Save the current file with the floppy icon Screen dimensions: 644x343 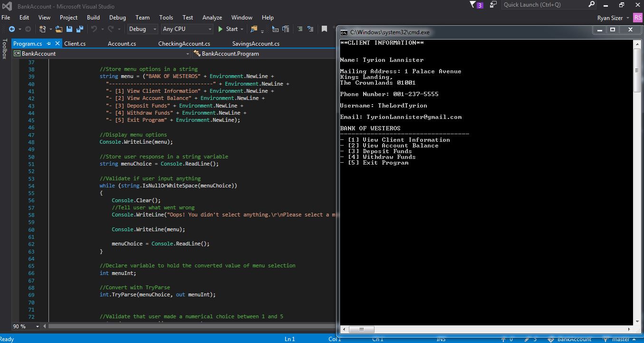click(x=69, y=29)
